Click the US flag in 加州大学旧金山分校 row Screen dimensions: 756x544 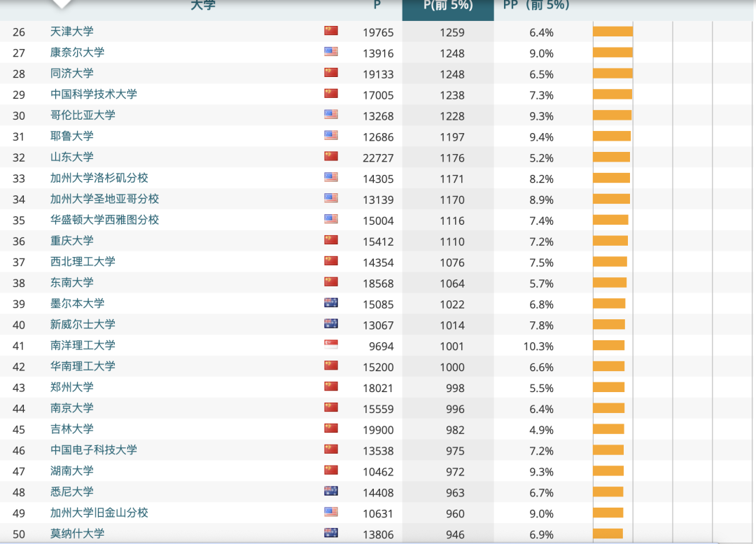point(331,512)
